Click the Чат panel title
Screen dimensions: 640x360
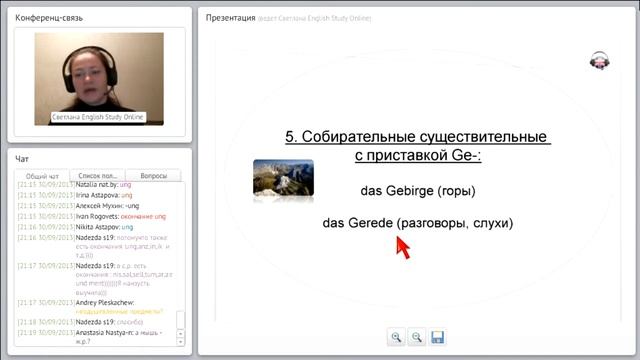coord(22,159)
